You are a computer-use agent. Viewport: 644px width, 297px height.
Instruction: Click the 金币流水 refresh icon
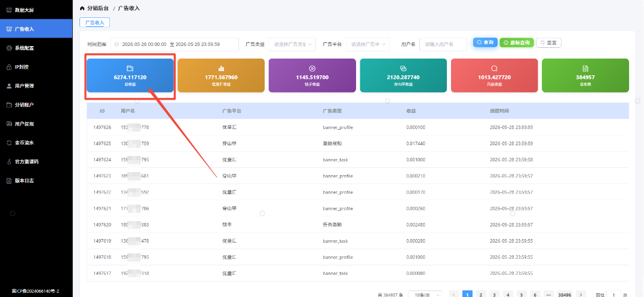pos(9,143)
